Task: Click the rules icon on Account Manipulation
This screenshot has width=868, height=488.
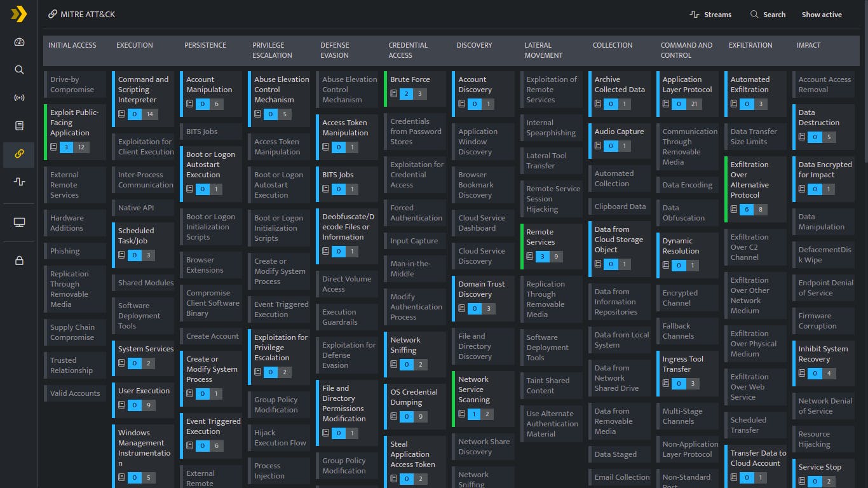Action: (189, 104)
